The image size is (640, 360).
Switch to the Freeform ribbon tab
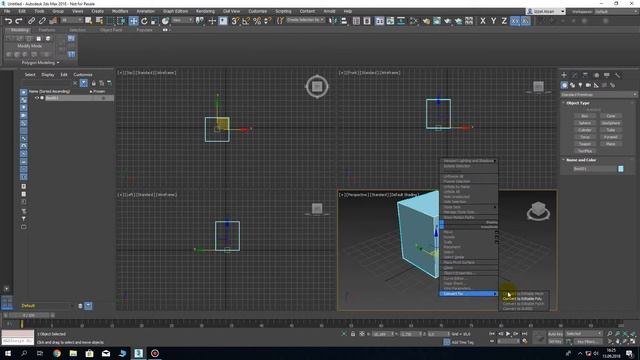tap(47, 30)
